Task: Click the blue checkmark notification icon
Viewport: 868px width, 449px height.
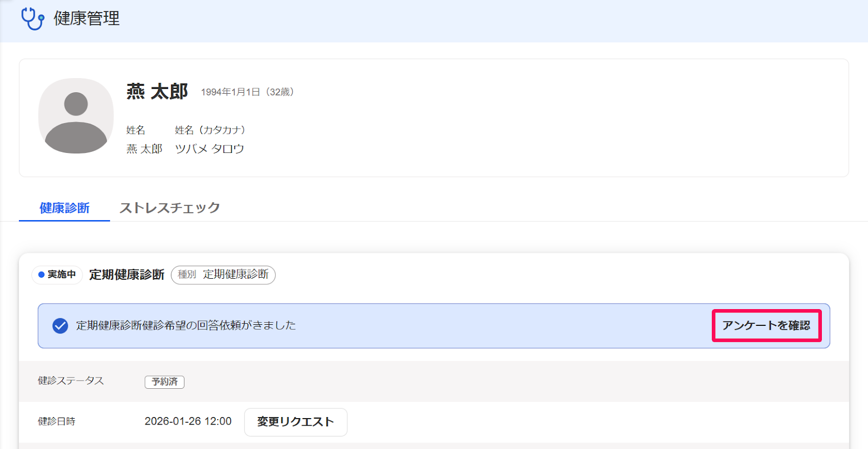Action: click(x=60, y=326)
